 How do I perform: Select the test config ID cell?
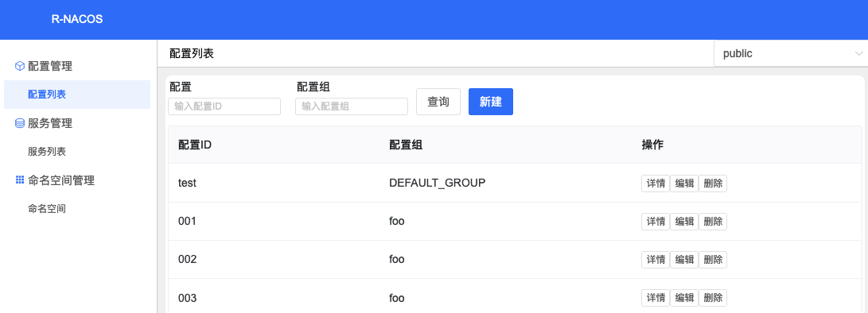click(188, 183)
